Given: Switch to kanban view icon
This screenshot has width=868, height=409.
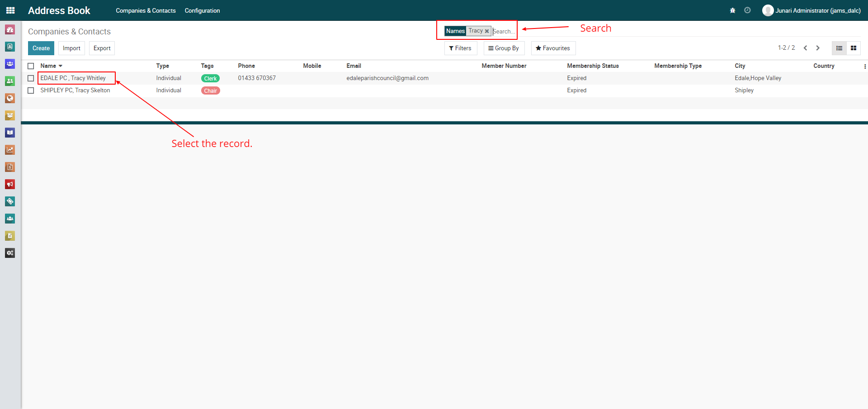Looking at the screenshot, I should click(854, 48).
